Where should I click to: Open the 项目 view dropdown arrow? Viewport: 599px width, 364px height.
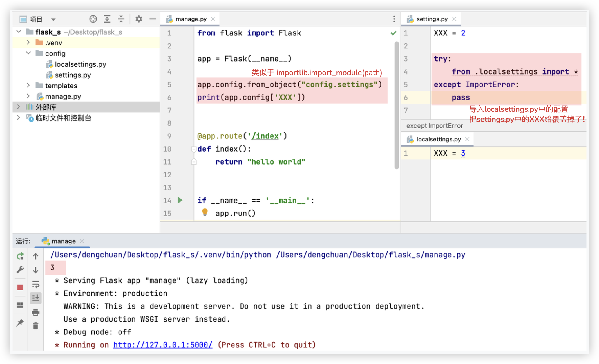click(53, 19)
